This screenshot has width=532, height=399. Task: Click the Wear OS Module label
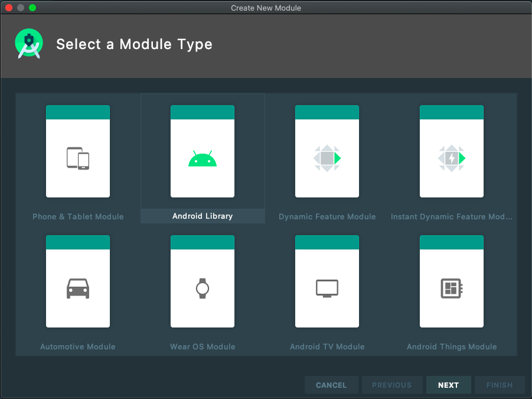[203, 346]
